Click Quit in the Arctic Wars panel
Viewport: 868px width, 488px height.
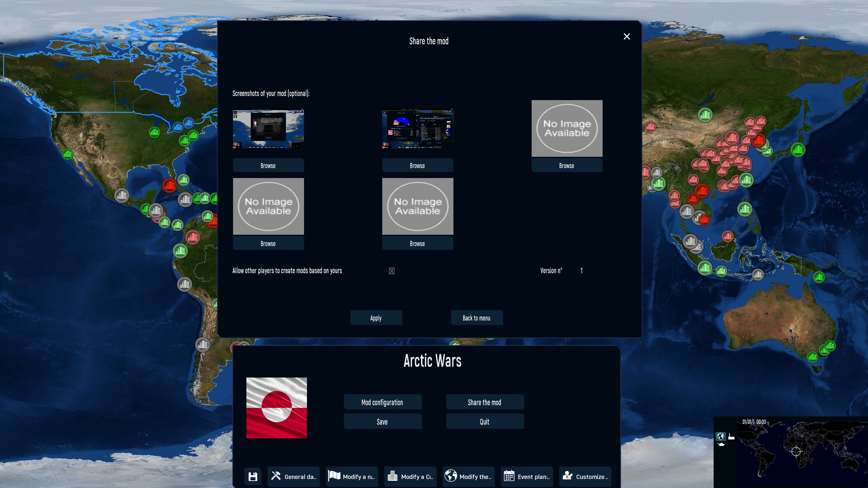tap(484, 421)
